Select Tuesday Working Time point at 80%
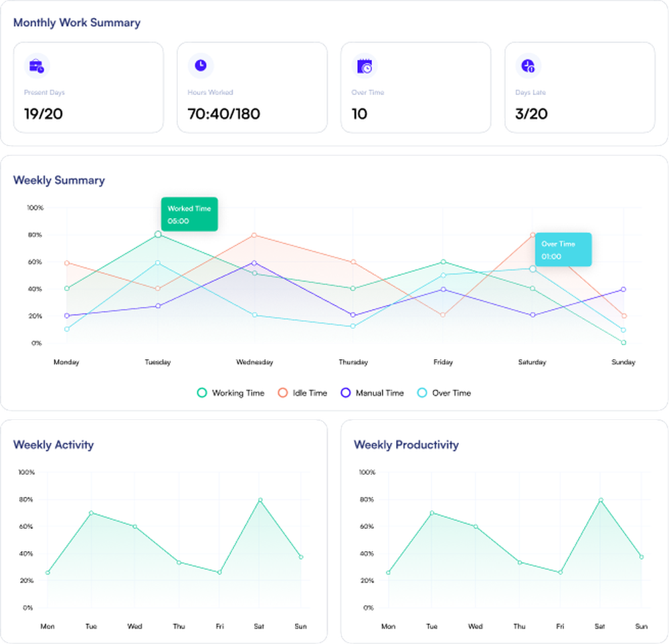This screenshot has height=644, width=669. point(158,234)
